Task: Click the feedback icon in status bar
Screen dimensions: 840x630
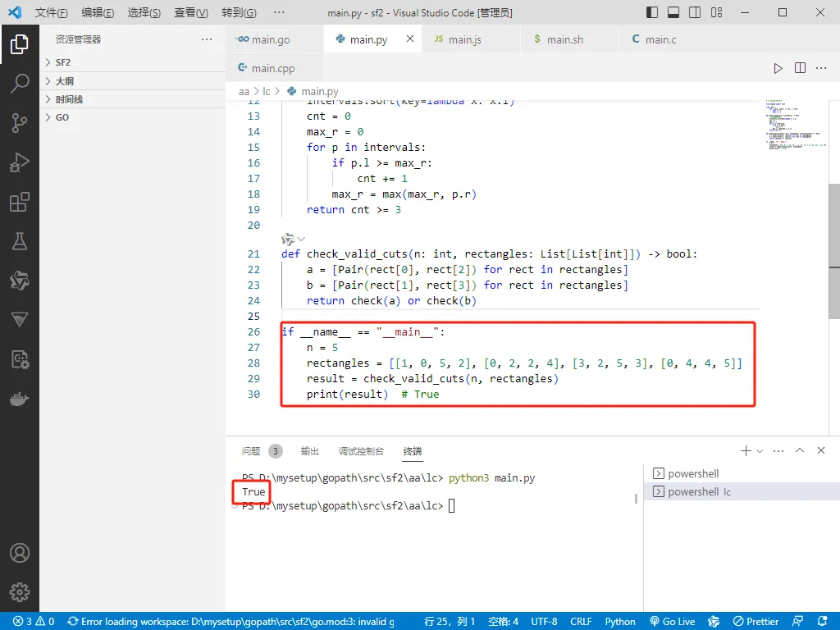Action: (x=797, y=622)
